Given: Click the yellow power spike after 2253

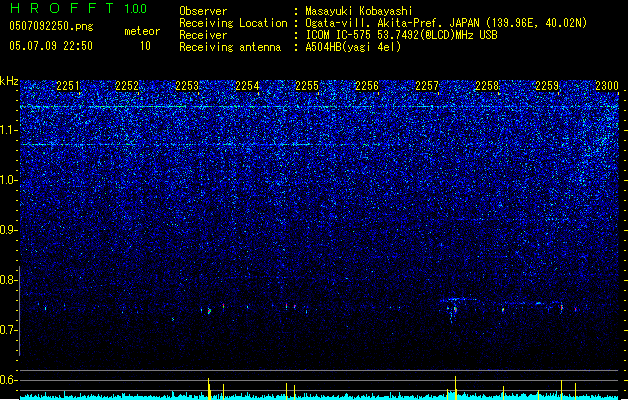Looking at the screenshot, I should point(209,388).
